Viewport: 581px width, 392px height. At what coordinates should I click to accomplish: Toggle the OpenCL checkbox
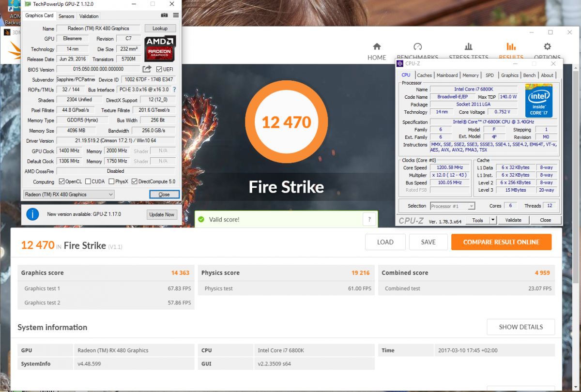(61, 181)
